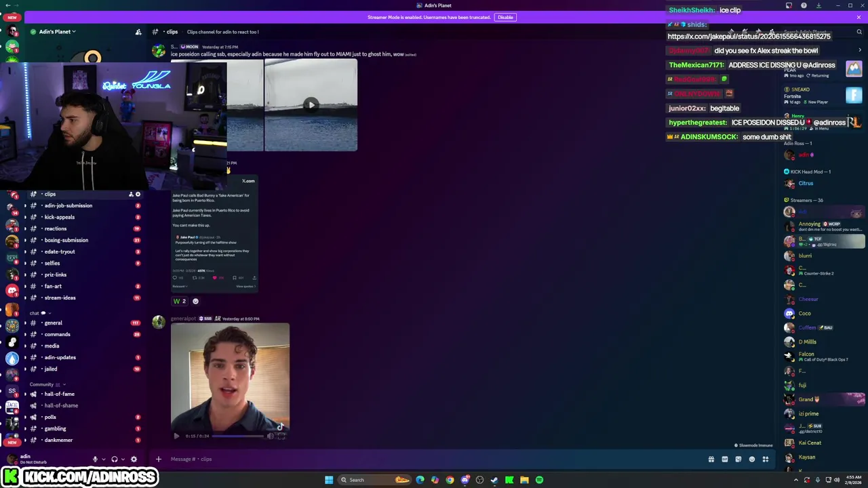Screen dimensions: 868x488
Task: Open microphone input options arrow
Action: (x=104, y=459)
